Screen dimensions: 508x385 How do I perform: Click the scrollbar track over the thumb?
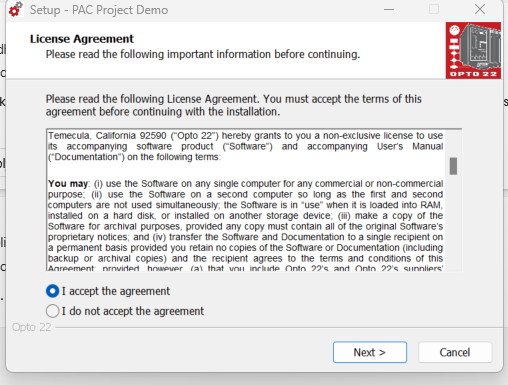point(453,143)
